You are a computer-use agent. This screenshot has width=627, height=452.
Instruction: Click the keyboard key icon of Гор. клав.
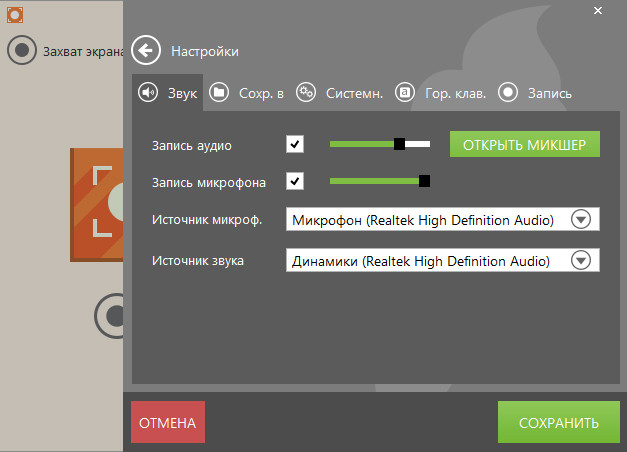[405, 93]
